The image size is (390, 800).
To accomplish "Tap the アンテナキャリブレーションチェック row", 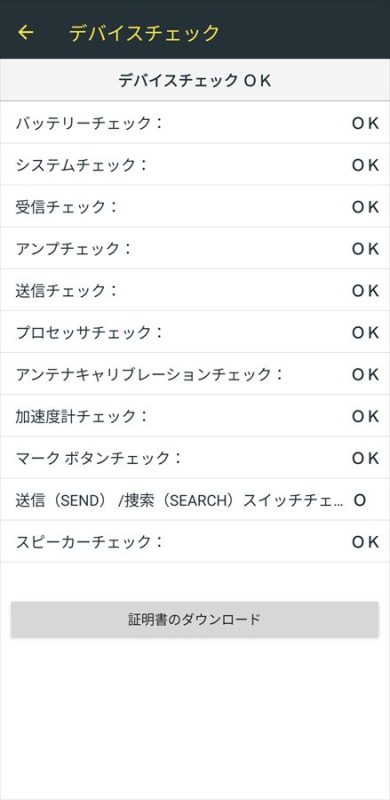I will (195, 374).
